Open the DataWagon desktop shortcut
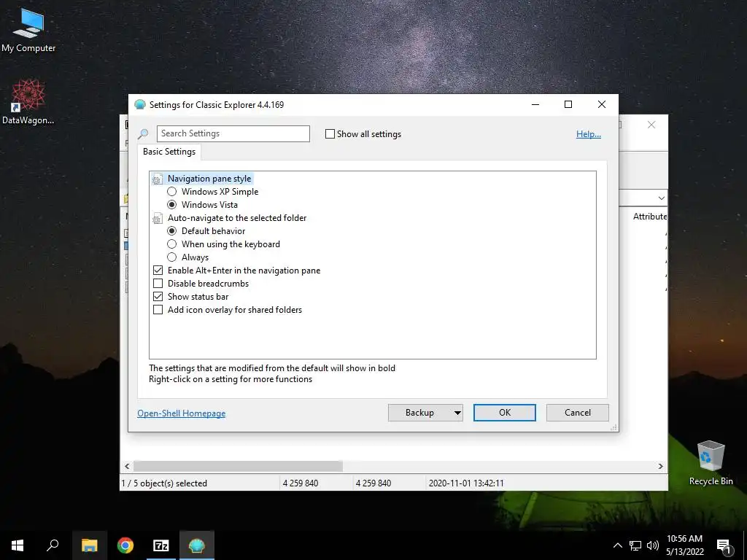The width and height of the screenshot is (747, 560). point(28,102)
